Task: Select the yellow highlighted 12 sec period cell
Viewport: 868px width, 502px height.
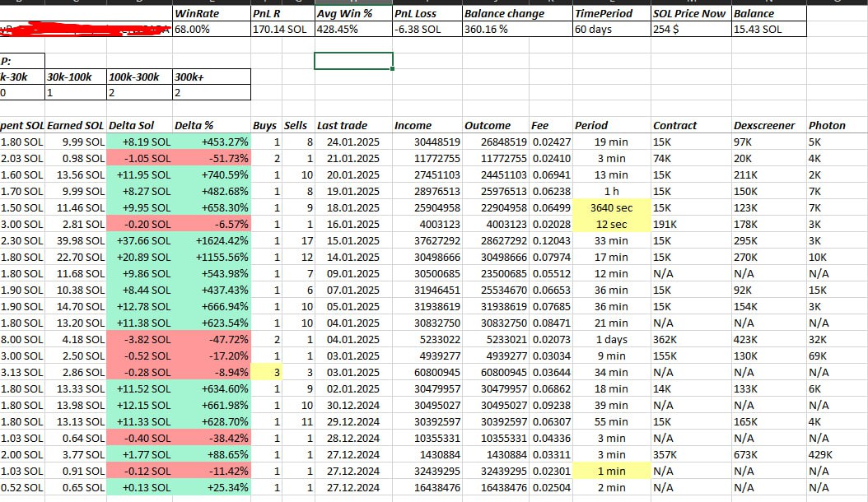Action: pos(611,224)
